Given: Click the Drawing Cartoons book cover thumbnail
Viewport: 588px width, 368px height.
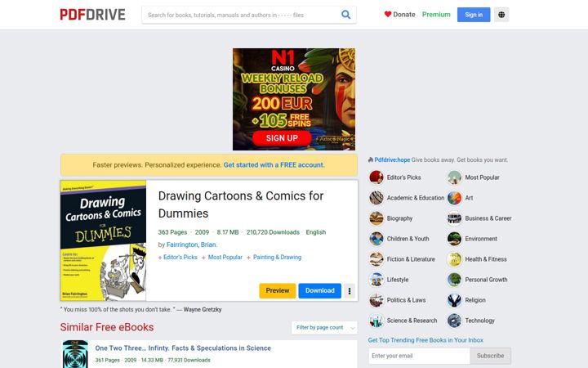Looking at the screenshot, I should [103, 240].
